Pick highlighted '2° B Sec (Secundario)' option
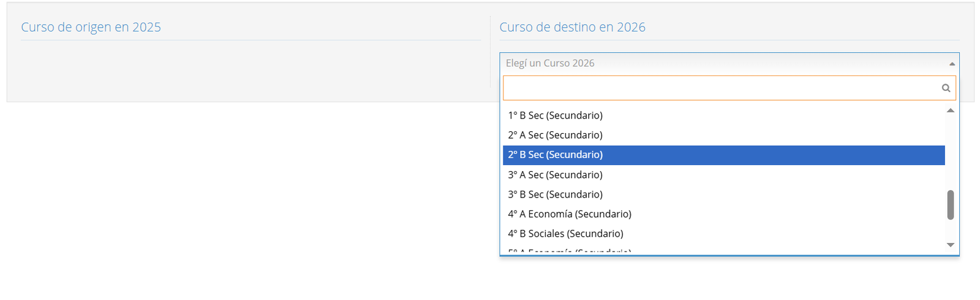The height and width of the screenshot is (300, 980). [555, 155]
